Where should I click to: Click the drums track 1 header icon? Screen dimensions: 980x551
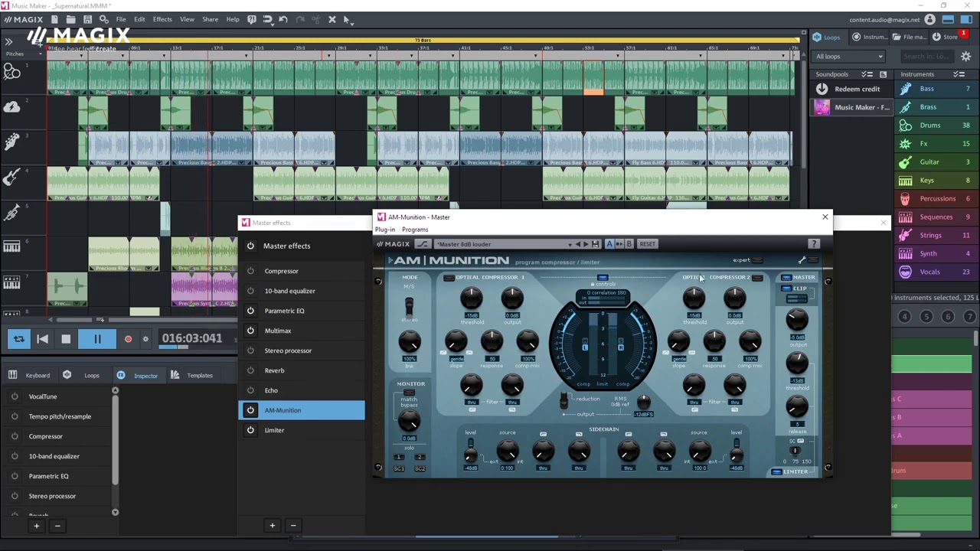coord(11,72)
